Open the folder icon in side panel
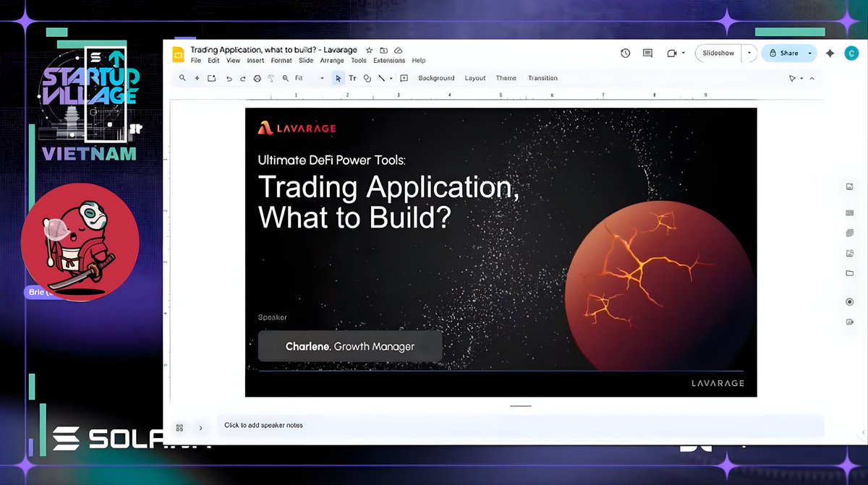Viewport: 868px width, 485px height. [849, 273]
